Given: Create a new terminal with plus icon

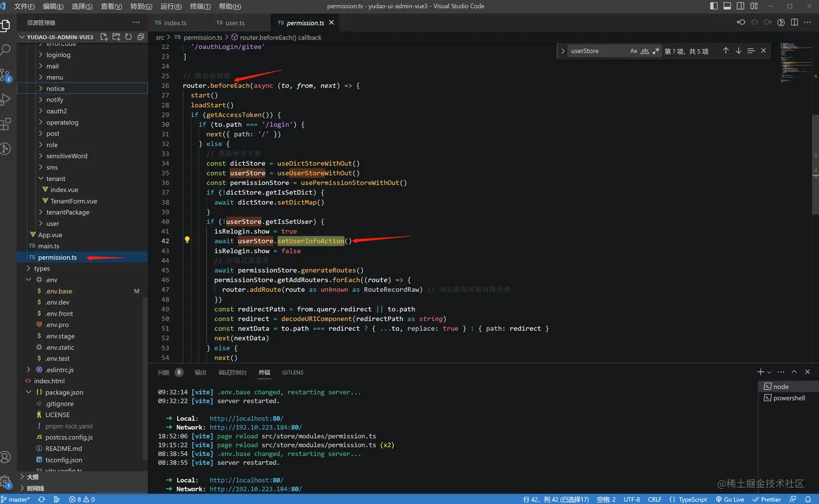Looking at the screenshot, I should click(760, 372).
